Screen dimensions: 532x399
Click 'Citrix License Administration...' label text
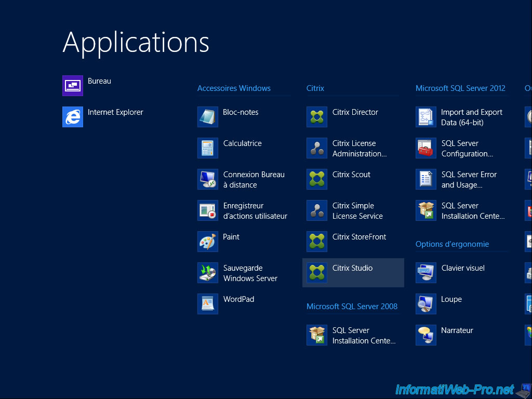point(360,149)
